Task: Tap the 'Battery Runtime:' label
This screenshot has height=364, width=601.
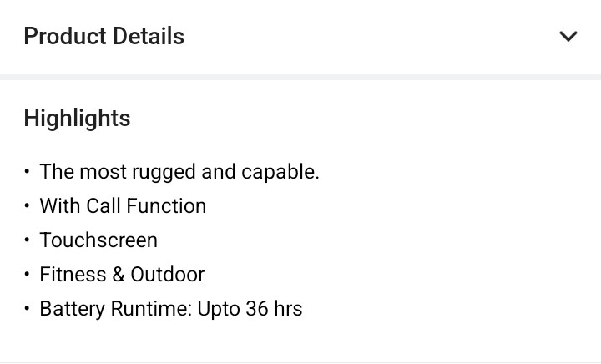Action: click(x=116, y=309)
